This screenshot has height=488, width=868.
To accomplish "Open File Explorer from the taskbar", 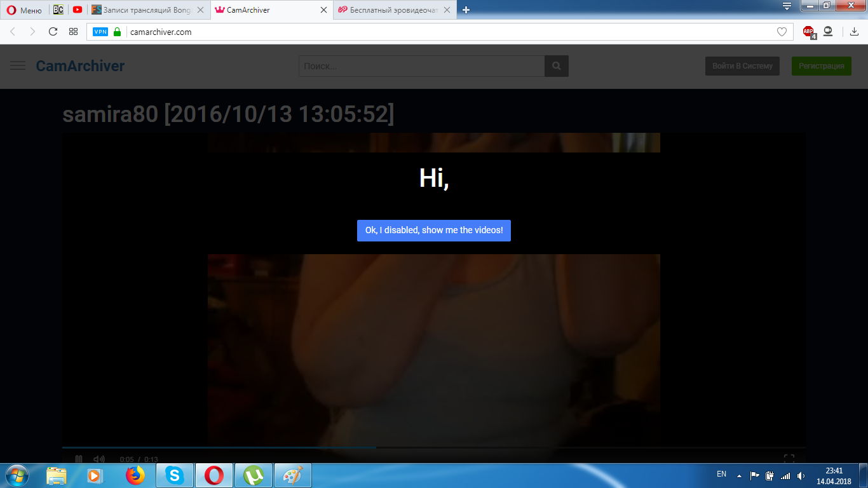I will pos(57,475).
